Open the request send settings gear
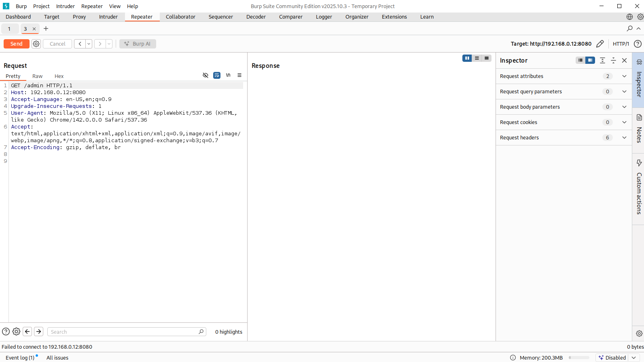 (36, 44)
